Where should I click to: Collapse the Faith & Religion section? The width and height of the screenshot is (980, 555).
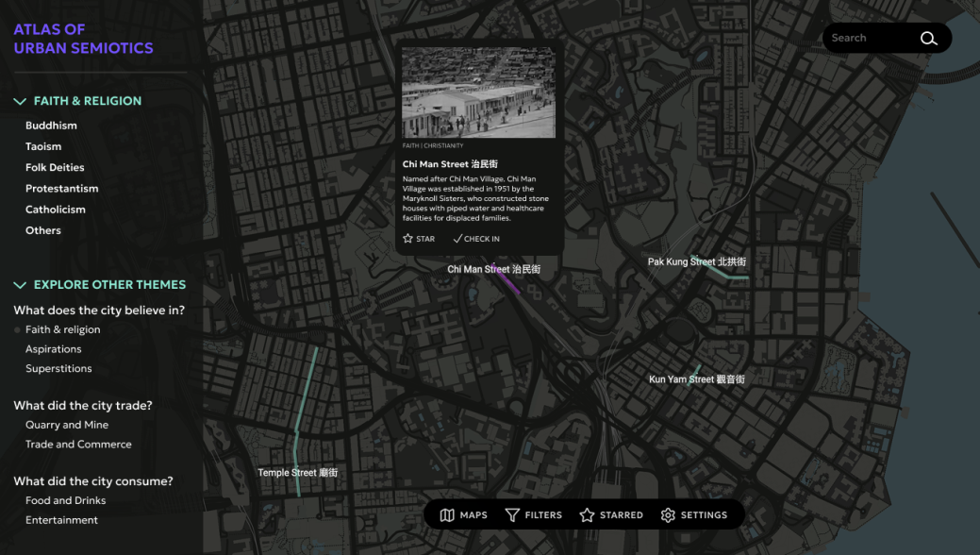tap(20, 101)
